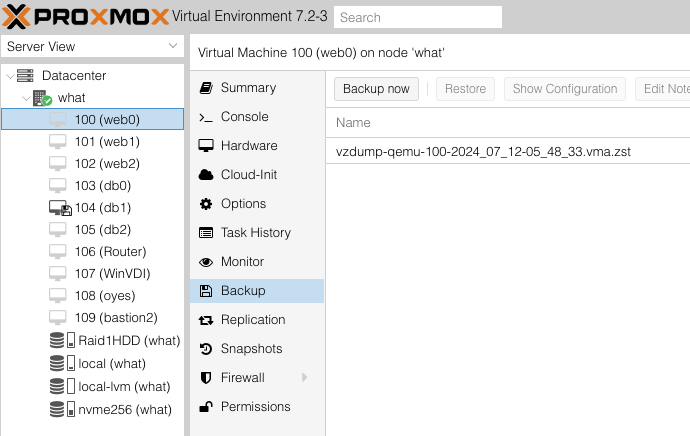This screenshot has height=436, width=690.
Task: Collapse the 'what' node in tree
Action: (x=26, y=98)
